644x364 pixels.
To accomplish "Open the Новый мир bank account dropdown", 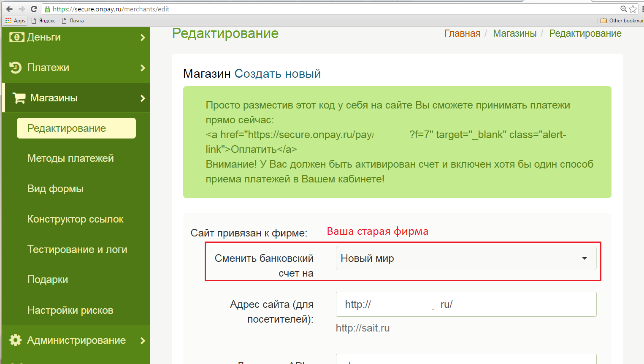I will click(x=466, y=258).
